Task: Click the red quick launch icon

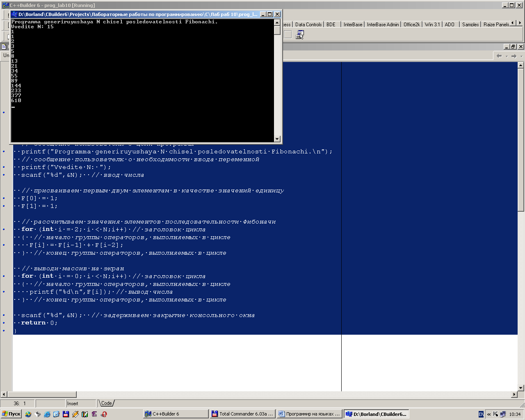Action: pos(104,414)
